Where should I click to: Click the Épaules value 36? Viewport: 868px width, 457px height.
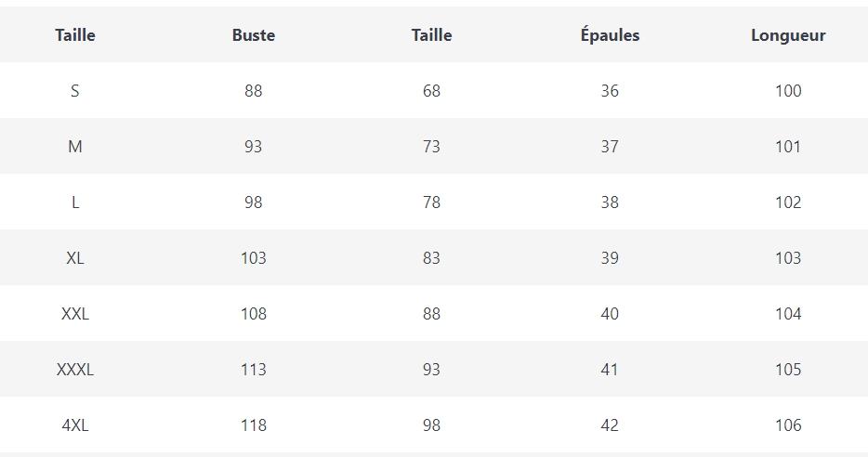pyautogui.click(x=610, y=91)
